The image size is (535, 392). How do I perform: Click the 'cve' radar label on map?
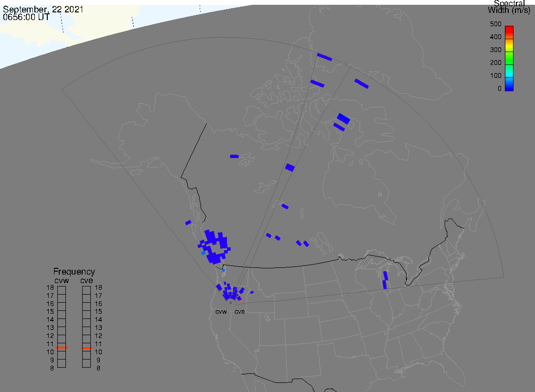(x=239, y=312)
